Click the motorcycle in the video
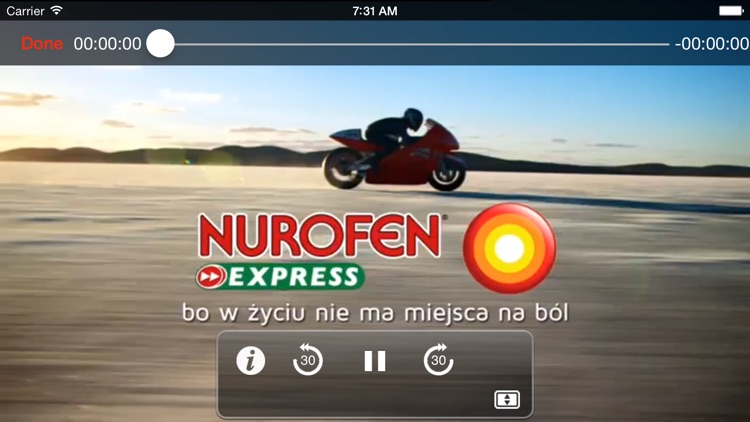This screenshot has width=750, height=422. [395, 150]
